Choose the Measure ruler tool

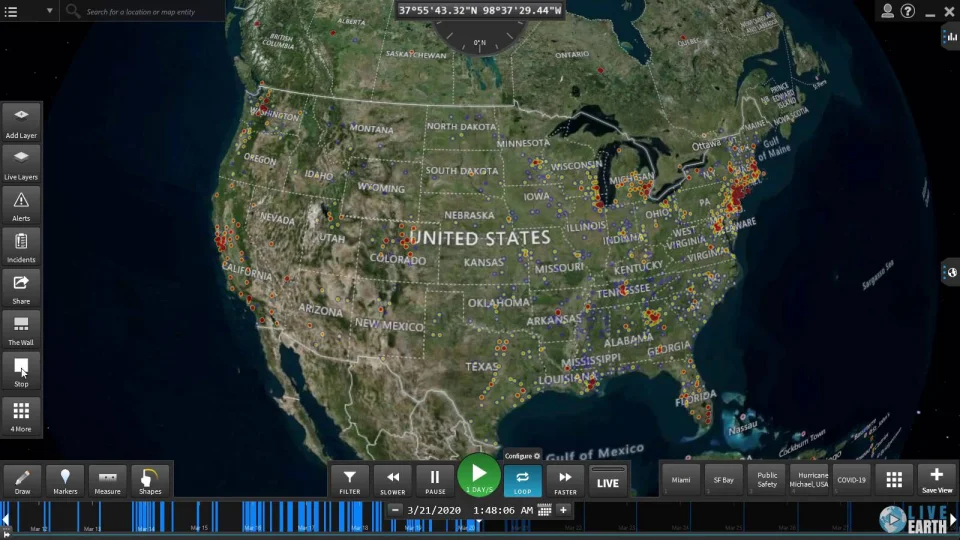(x=108, y=480)
